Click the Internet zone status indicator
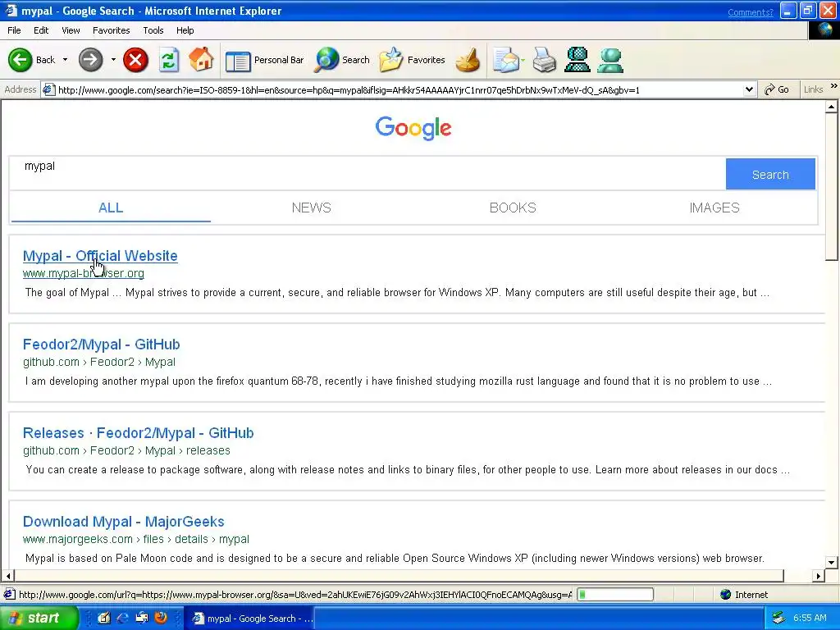 744,595
